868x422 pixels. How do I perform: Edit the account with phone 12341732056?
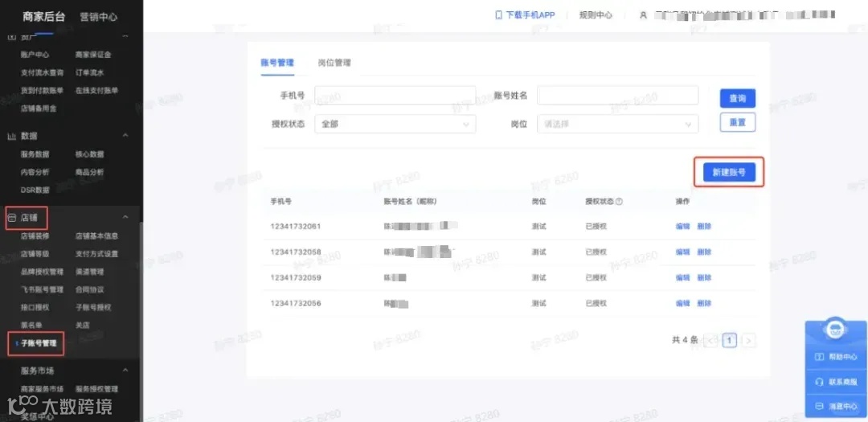pos(682,304)
